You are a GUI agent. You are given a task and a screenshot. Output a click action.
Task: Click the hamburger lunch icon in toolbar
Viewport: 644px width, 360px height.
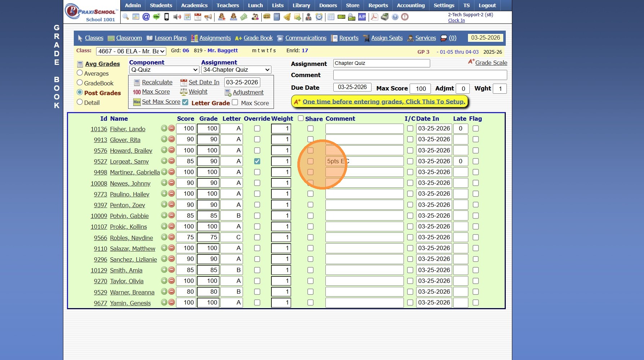(266, 17)
